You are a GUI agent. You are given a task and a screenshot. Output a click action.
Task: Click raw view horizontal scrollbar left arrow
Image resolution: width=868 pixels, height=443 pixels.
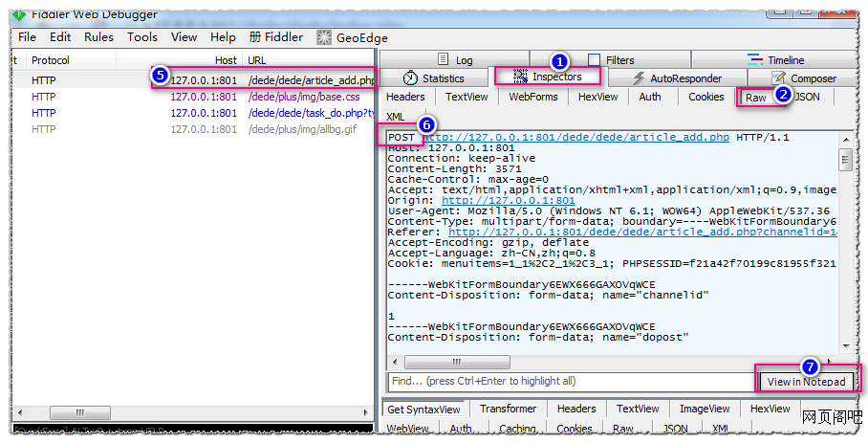pyautogui.click(x=395, y=363)
